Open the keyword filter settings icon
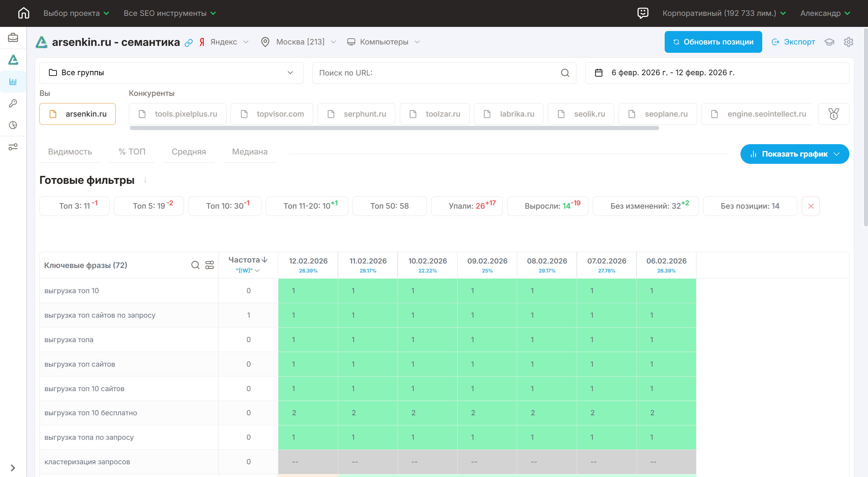 [210, 265]
